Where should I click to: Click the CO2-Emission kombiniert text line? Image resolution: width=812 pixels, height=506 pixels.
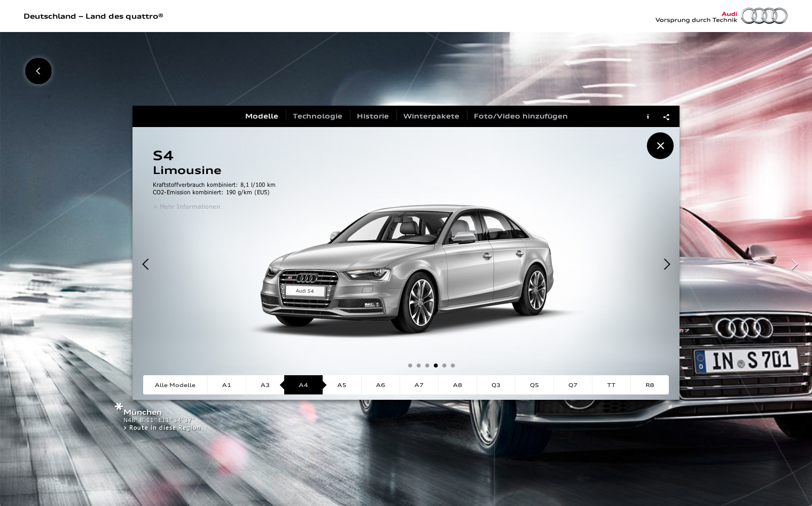(x=211, y=192)
